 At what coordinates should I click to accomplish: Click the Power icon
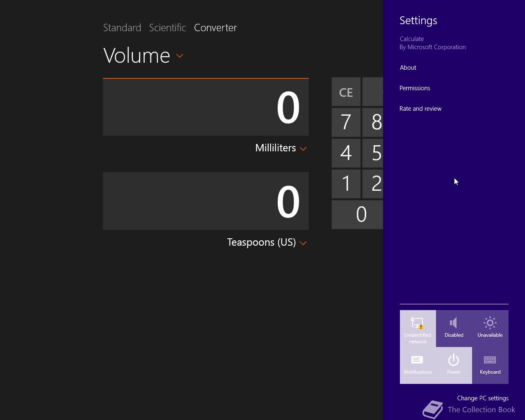pos(454,365)
